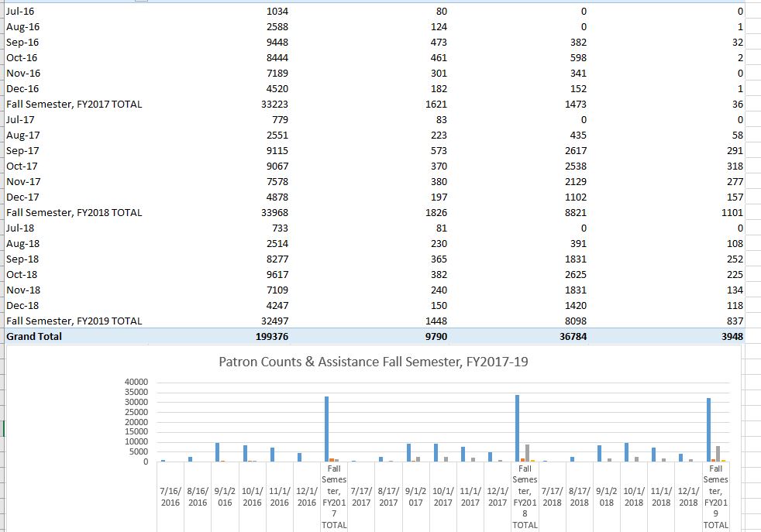Viewport: 761px width, 532px height.
Task: Click the cell showing 33223
Action: pyautogui.click(x=274, y=105)
